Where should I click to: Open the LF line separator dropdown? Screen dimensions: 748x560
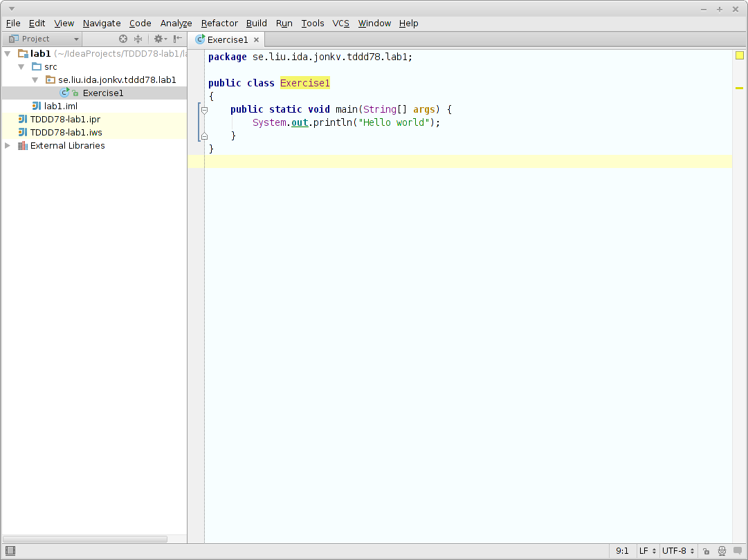[x=648, y=551]
